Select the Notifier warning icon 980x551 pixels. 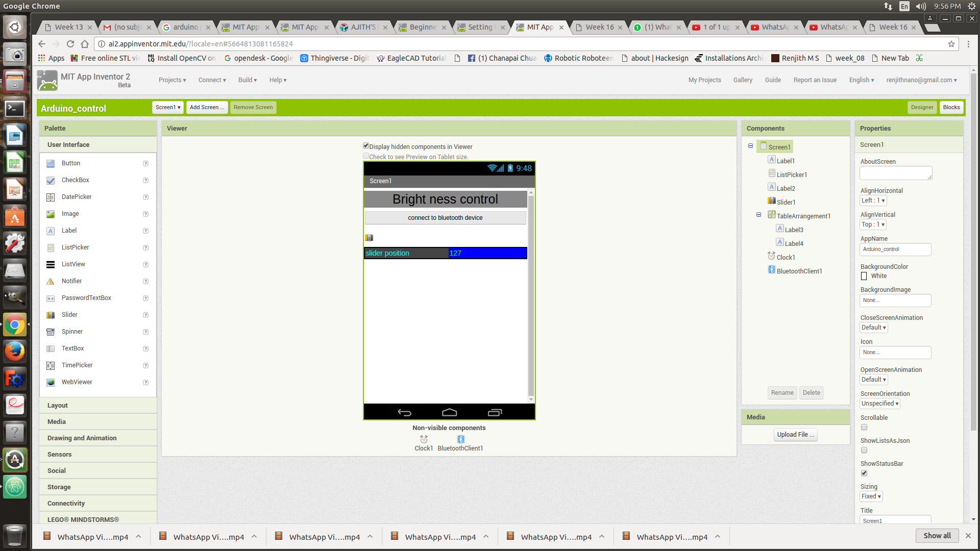pyautogui.click(x=51, y=282)
